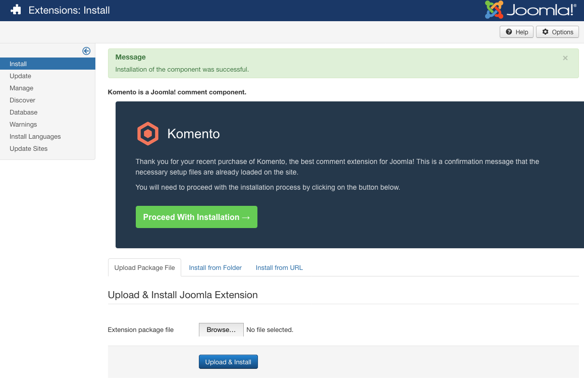Click the 'Extensions: Install' page title

pyautogui.click(x=69, y=10)
